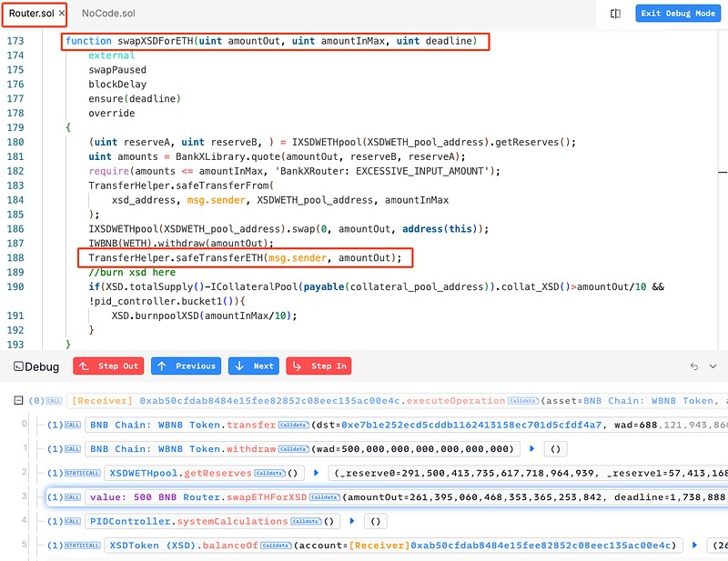728x561 pixels.
Task: Switch to the NoCode.sol tab
Action: (x=109, y=14)
